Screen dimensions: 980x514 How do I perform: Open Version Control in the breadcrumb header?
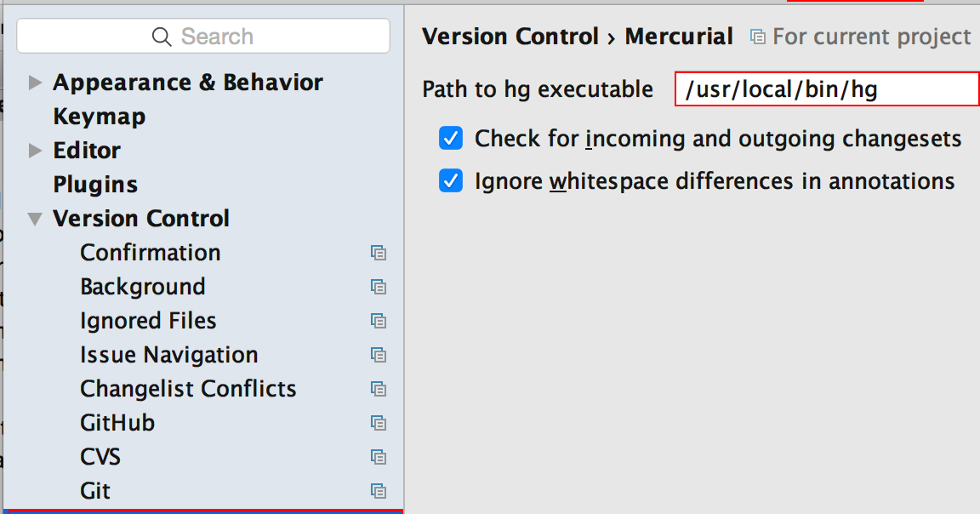(510, 36)
